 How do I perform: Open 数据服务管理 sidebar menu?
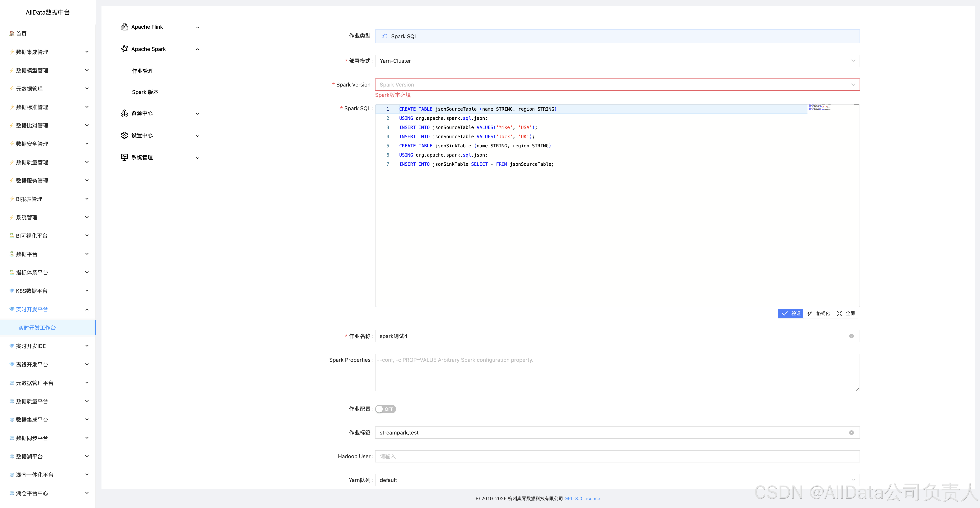tap(47, 181)
